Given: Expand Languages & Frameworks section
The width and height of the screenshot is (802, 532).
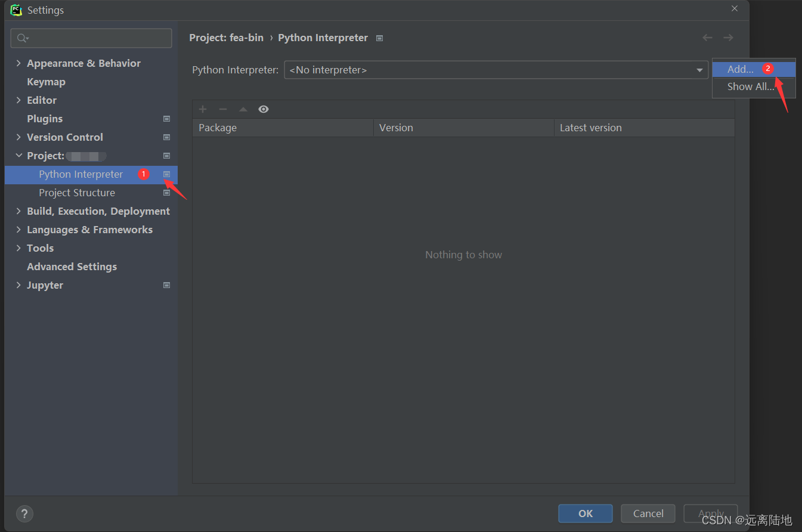Looking at the screenshot, I should (x=18, y=230).
